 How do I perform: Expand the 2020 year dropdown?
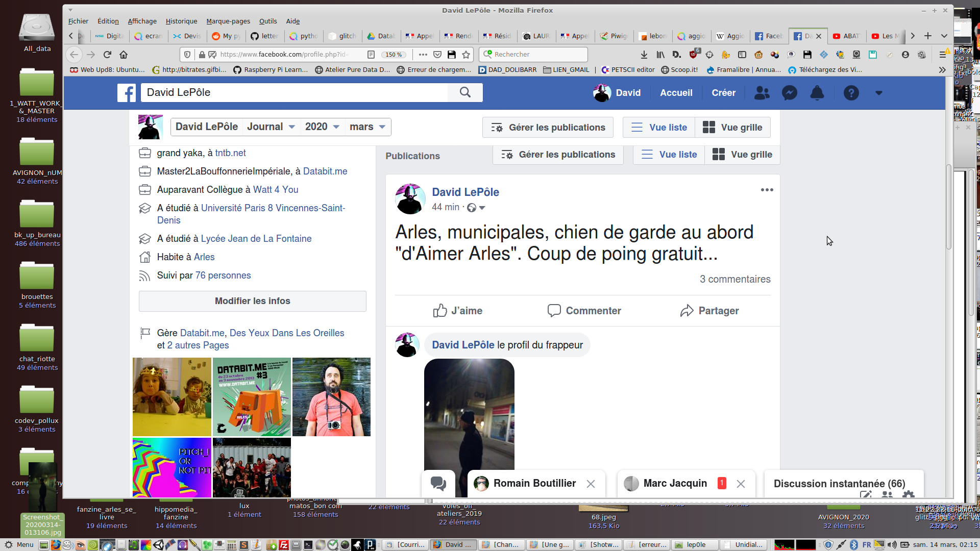pos(322,127)
